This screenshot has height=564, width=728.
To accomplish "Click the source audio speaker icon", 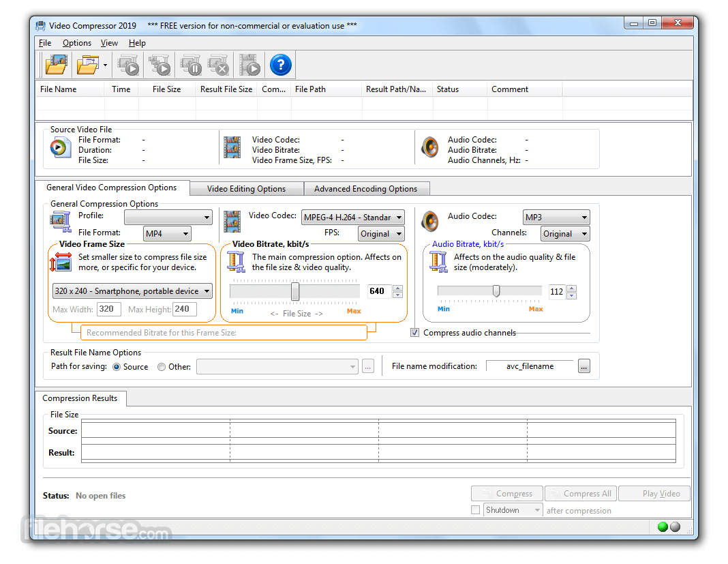I will (x=430, y=148).
